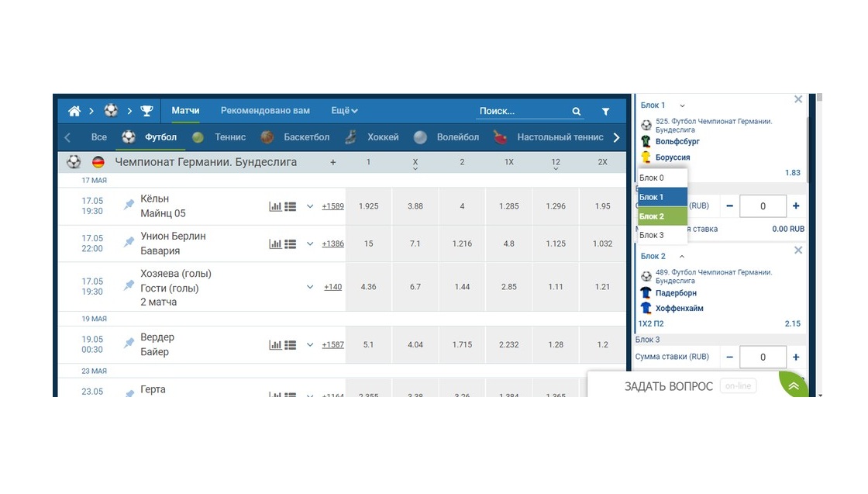Pick Бавария win at odds 1.216
The image size is (868, 494).
point(462,244)
